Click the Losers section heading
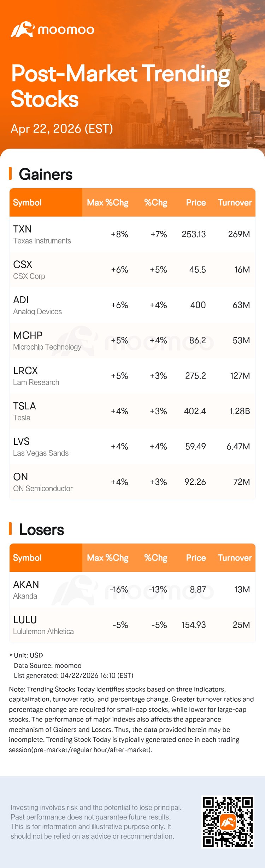 pos(41,530)
